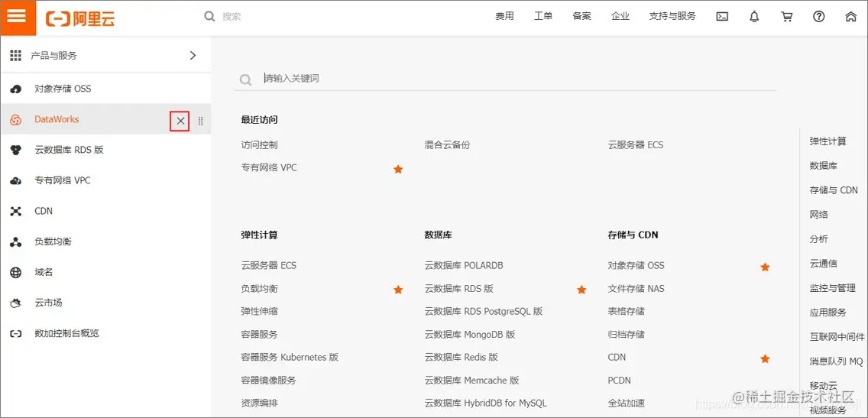This screenshot has width=868, height=418.
Task: Open 云数据库 Redis 版 entry
Action: pos(462,357)
